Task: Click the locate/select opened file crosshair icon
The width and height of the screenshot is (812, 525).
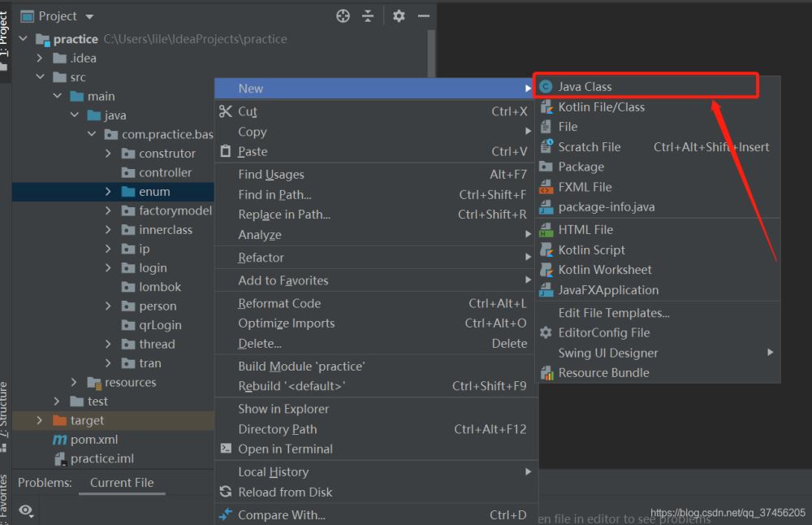Action: pos(343,16)
